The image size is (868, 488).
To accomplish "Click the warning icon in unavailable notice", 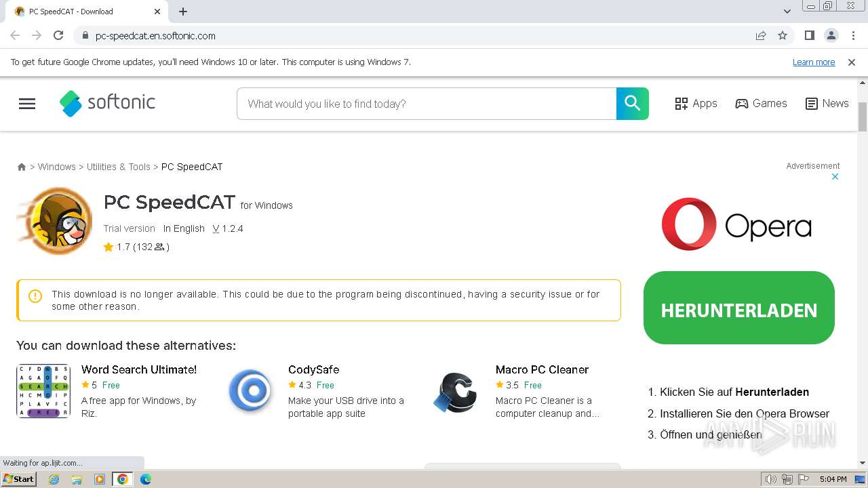I will (35, 296).
